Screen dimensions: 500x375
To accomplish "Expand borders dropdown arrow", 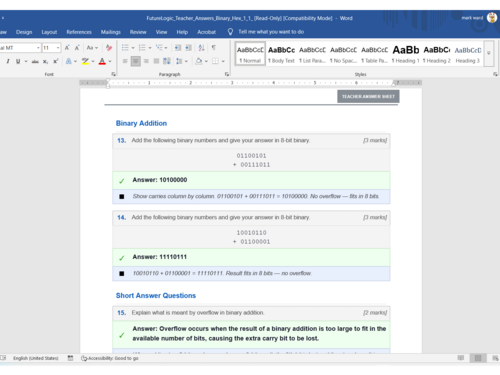I will (223, 61).
